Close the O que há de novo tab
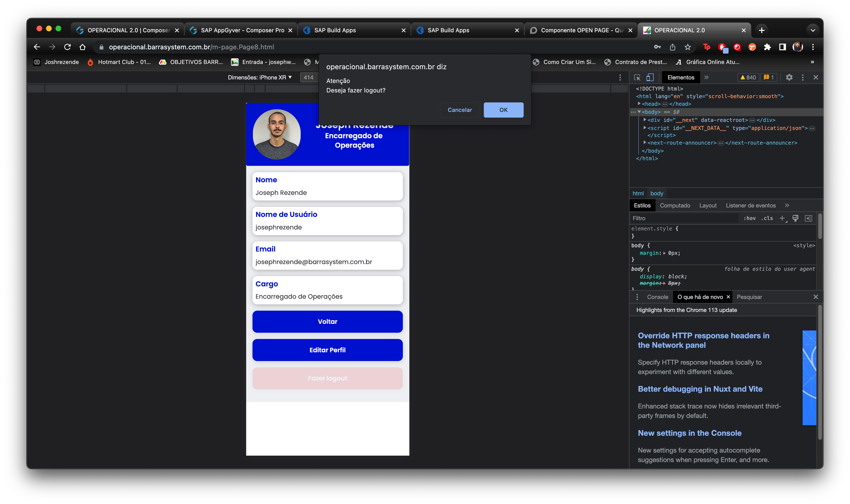The image size is (850, 504). point(728,297)
